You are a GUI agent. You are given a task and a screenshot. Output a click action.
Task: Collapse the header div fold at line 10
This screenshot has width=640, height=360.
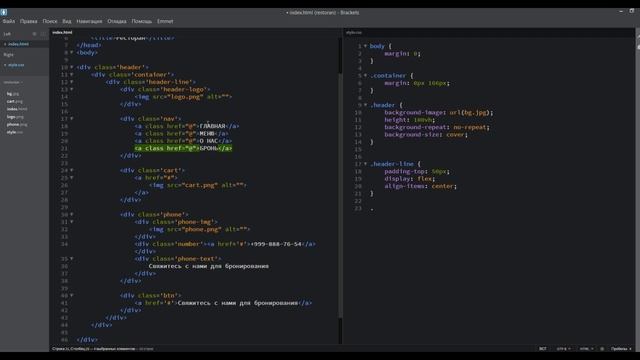click(72, 67)
